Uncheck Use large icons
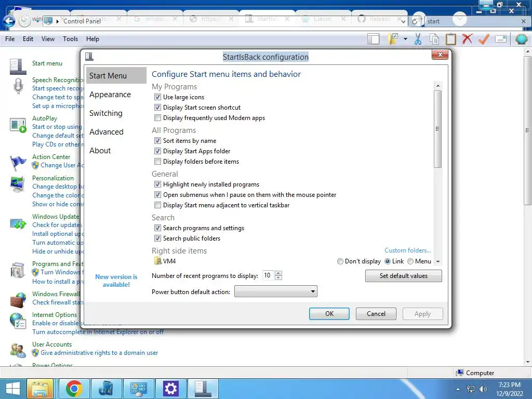 157,97
